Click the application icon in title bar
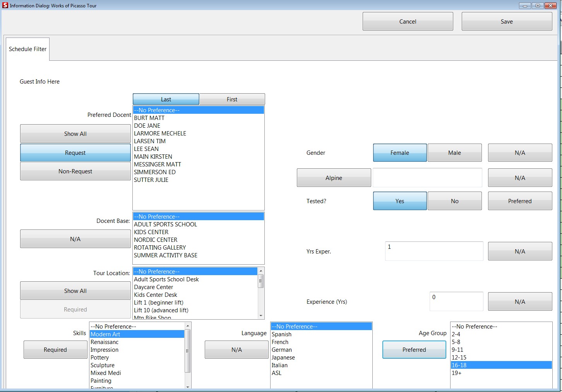 (5, 5)
